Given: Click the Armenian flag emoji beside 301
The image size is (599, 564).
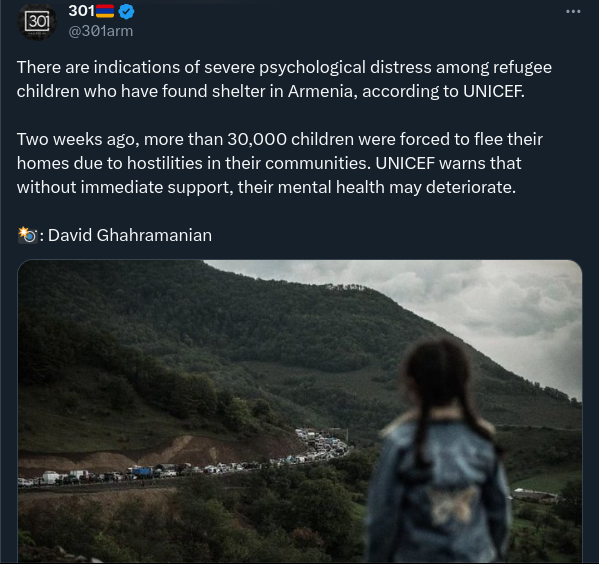Looking at the screenshot, I should pos(105,11).
